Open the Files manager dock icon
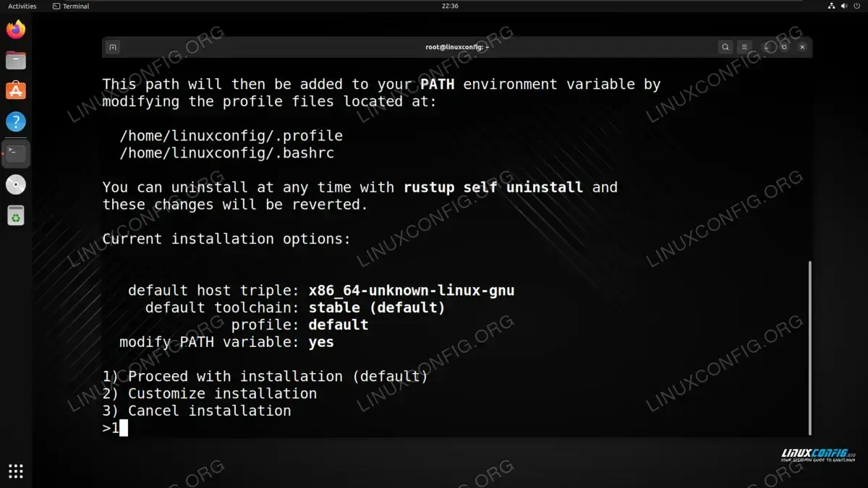This screenshot has height=488, width=868. pyautogui.click(x=16, y=60)
